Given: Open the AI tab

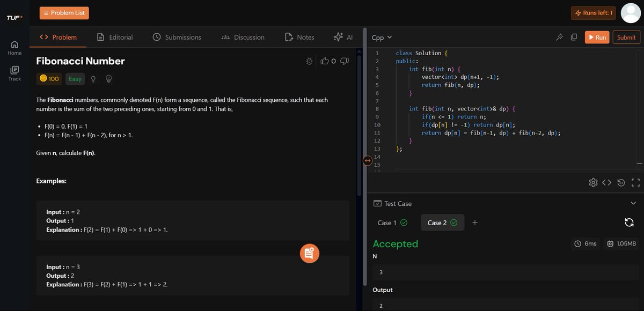Looking at the screenshot, I should [x=343, y=37].
